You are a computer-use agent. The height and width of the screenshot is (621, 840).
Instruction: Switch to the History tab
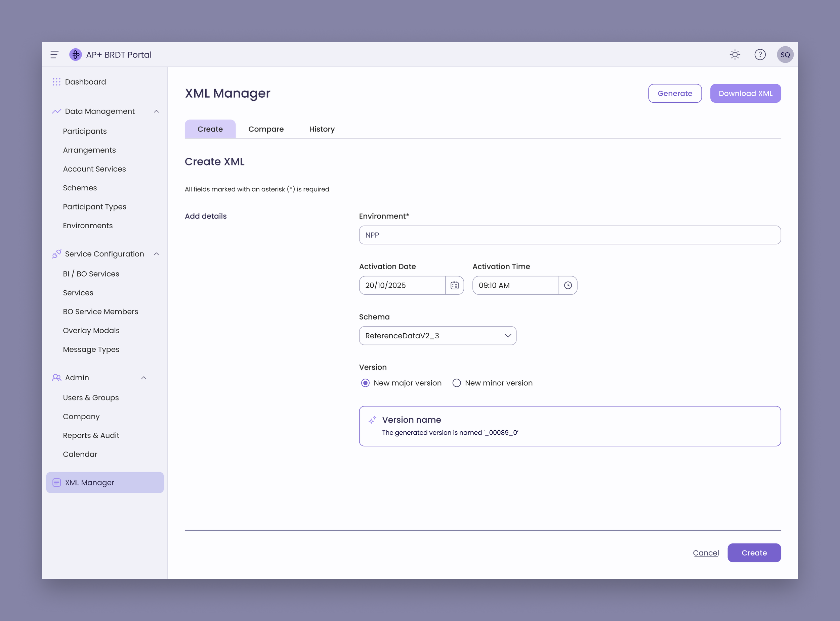pyautogui.click(x=322, y=129)
